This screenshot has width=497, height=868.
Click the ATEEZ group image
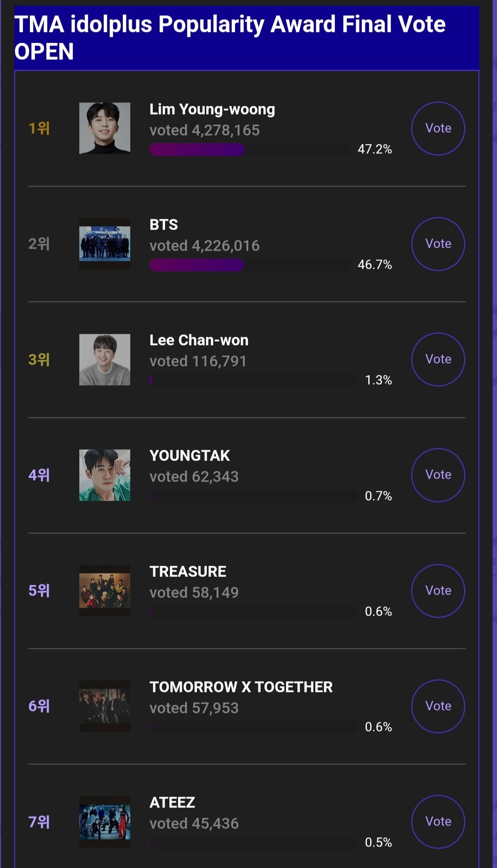105,822
